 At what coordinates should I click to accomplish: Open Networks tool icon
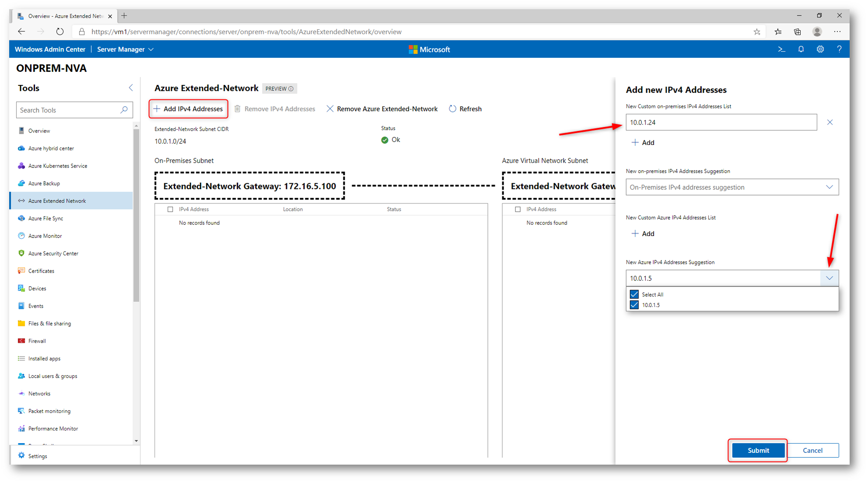click(x=21, y=393)
